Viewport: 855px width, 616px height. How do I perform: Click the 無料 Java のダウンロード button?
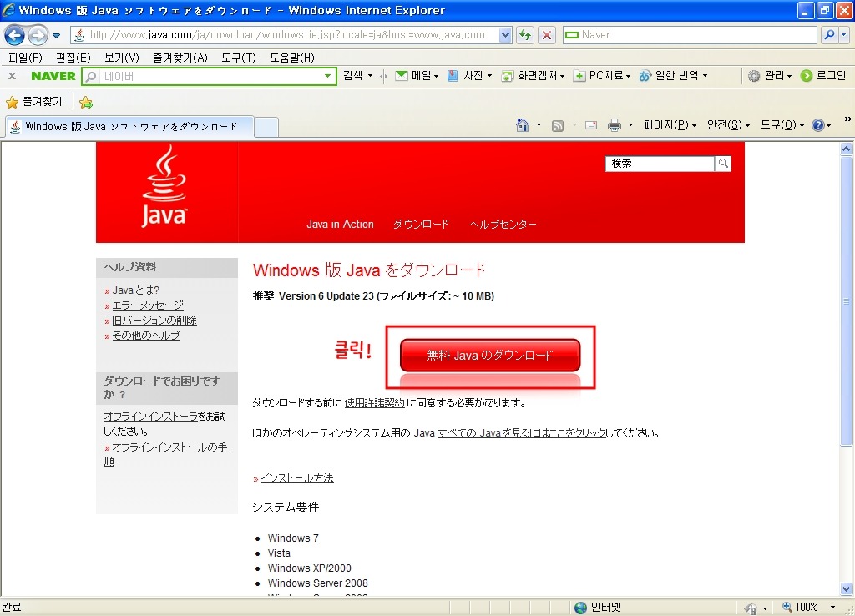pos(489,356)
